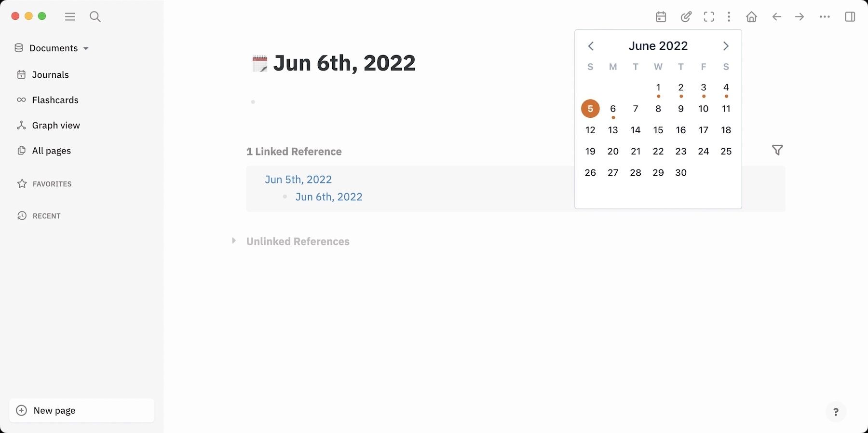
Task: Click the search magnifier icon
Action: coord(95,17)
